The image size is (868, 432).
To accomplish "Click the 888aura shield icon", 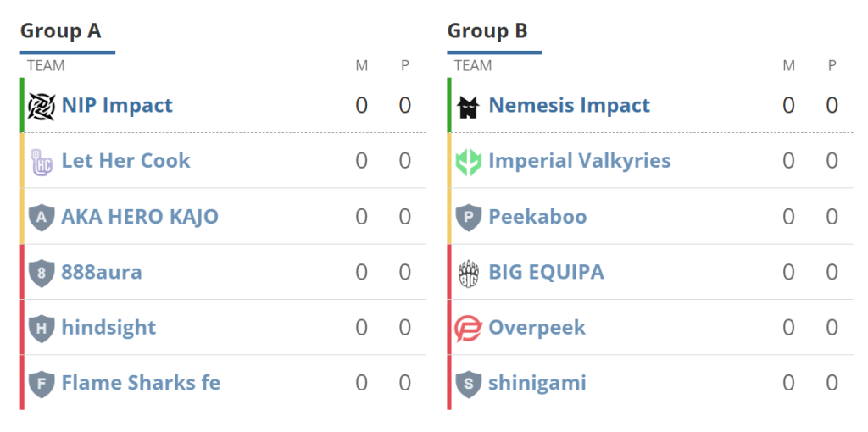I will (x=41, y=273).
